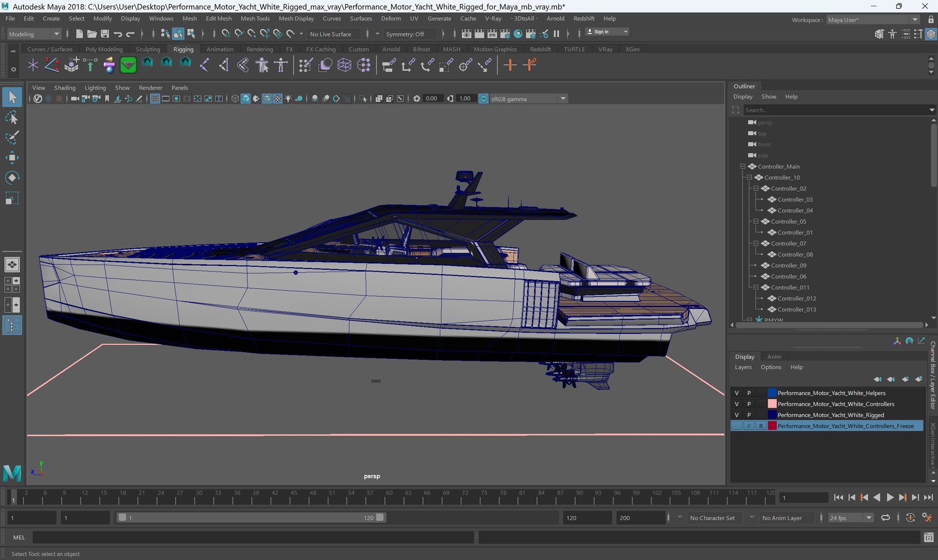The width and height of the screenshot is (938, 560).
Task: Activate the Paint selection tool
Action: (x=12, y=137)
